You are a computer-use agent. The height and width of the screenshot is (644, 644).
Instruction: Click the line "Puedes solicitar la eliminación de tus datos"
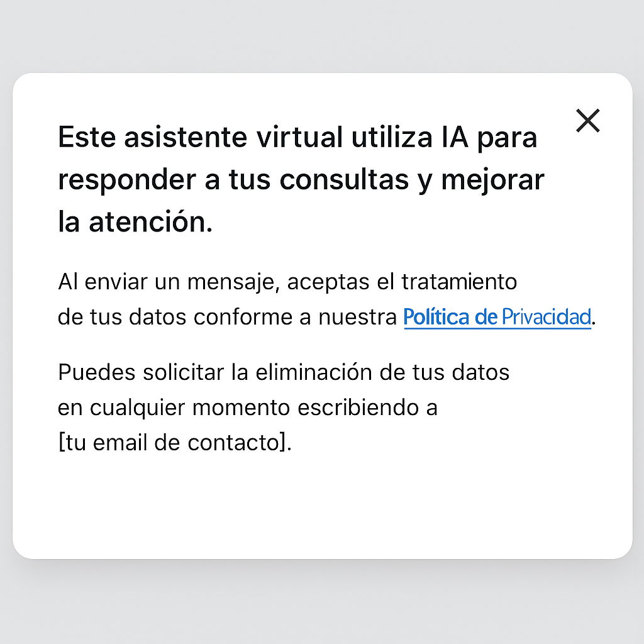tap(284, 372)
